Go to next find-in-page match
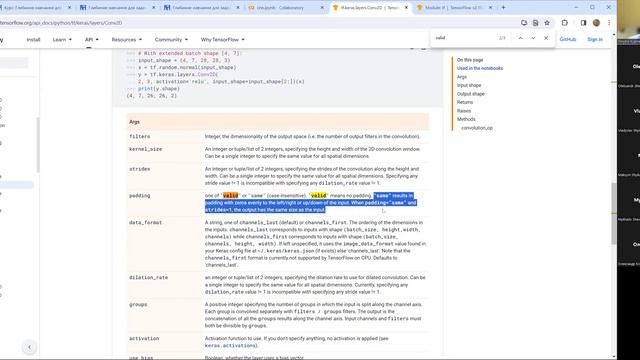640x360 pixels. coord(533,38)
